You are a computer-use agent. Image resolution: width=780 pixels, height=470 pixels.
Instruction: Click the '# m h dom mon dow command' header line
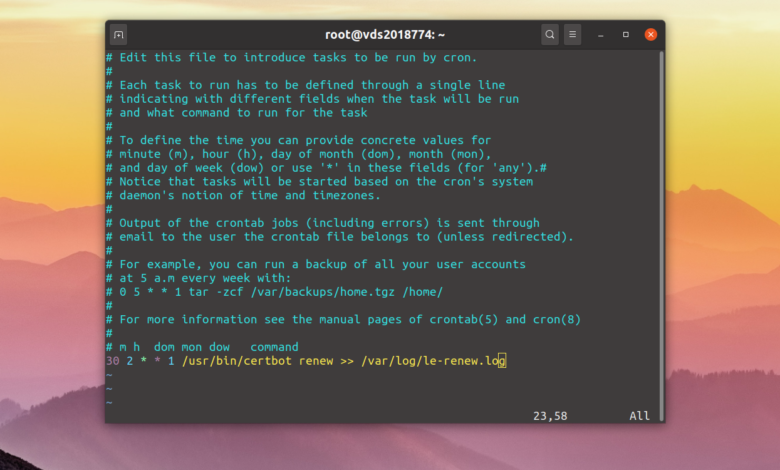(x=202, y=347)
